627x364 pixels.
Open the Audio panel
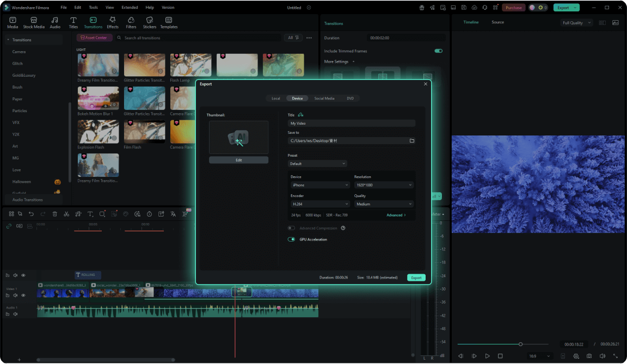pos(54,22)
